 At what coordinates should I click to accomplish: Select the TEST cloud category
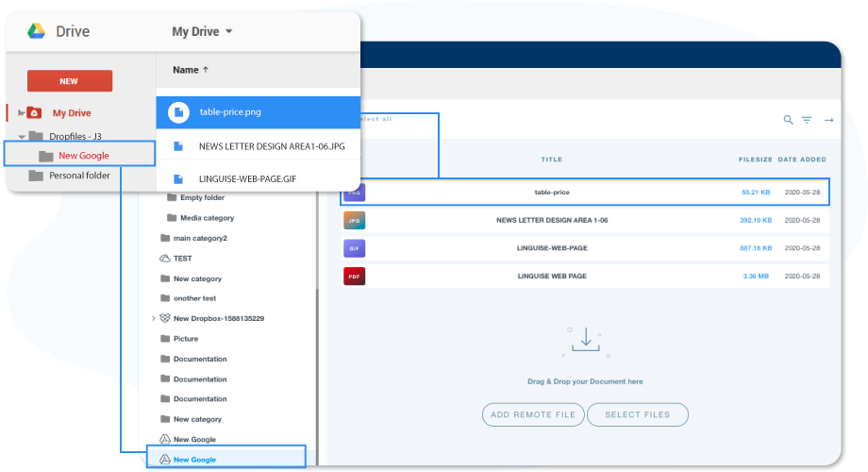[x=183, y=259]
